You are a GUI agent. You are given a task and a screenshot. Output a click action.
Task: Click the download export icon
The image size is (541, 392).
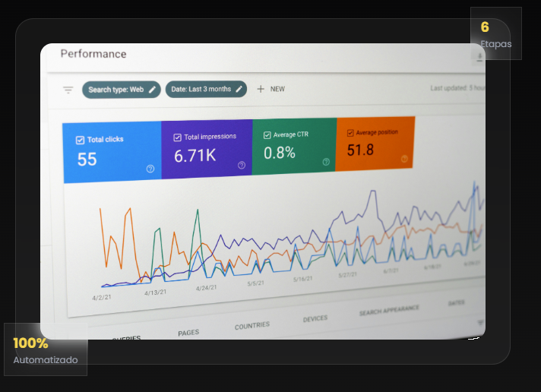click(479, 58)
